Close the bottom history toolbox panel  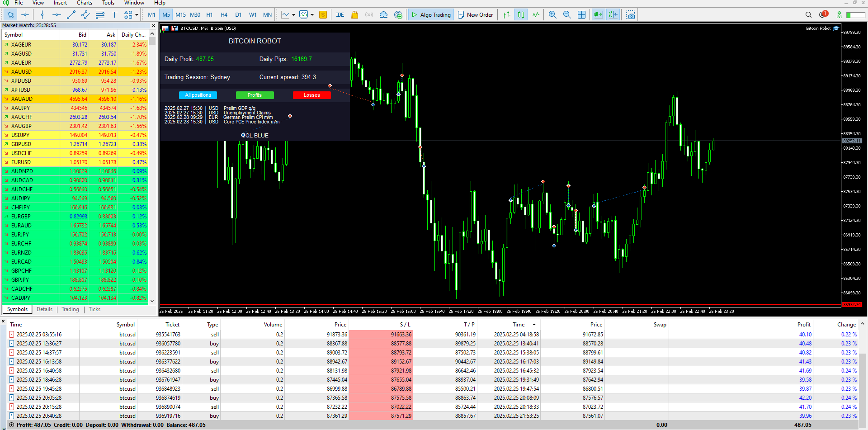[3, 321]
